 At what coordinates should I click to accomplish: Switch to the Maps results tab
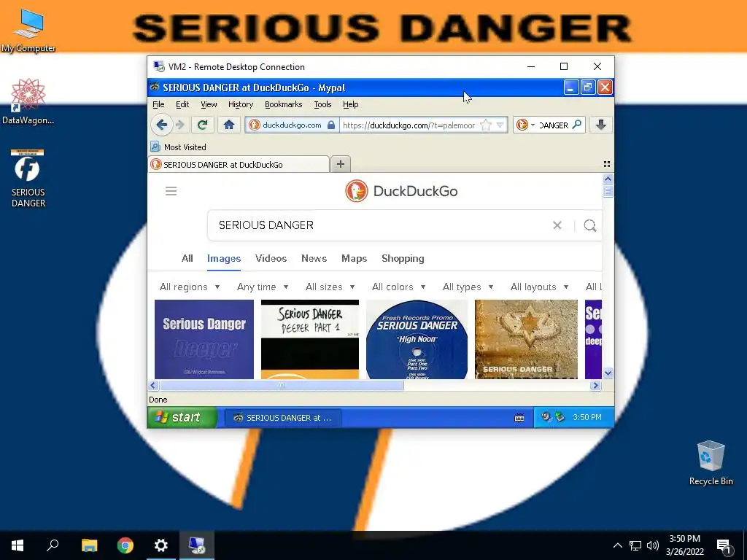click(x=354, y=258)
